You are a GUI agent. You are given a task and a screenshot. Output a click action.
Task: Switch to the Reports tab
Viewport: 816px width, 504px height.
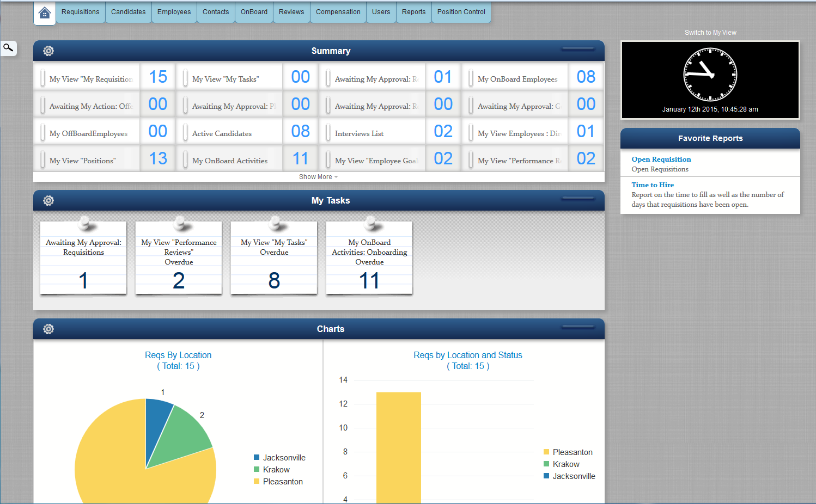[414, 12]
